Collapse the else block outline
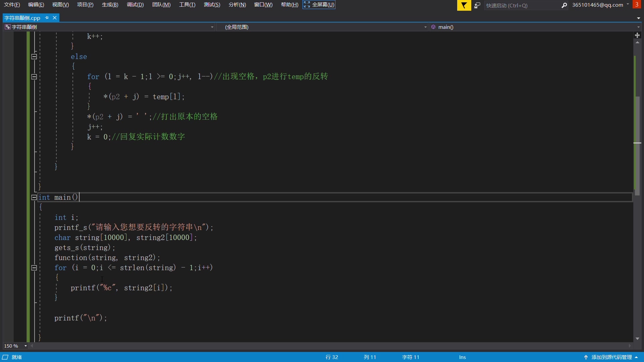This screenshot has width=644, height=362. pos(34,57)
